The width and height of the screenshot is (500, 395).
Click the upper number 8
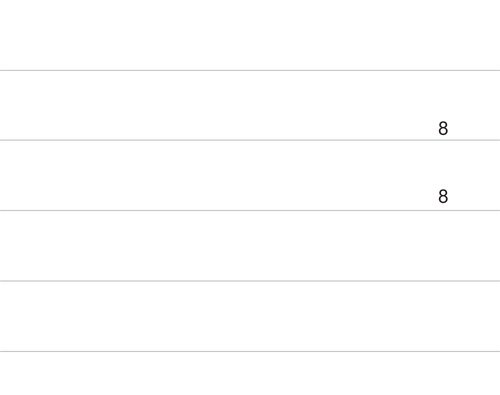tap(443, 128)
